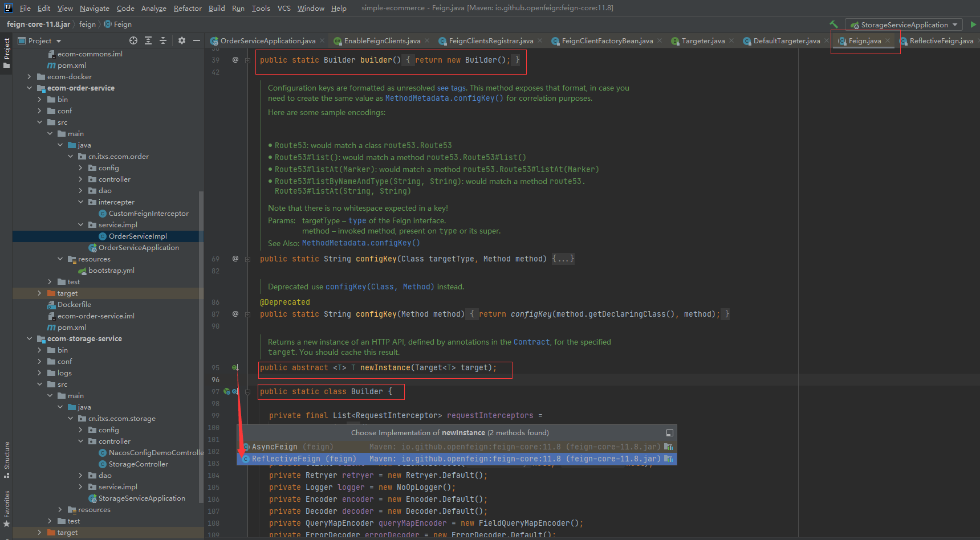Click the gutter icon on line 39
This screenshot has width=980, height=540.
point(235,60)
